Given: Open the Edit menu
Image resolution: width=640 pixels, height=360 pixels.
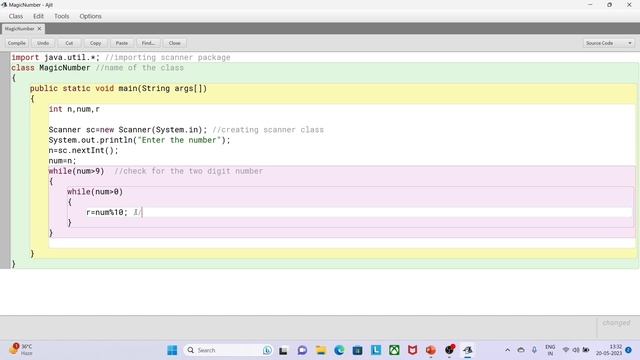Looking at the screenshot, I should [x=38, y=16].
